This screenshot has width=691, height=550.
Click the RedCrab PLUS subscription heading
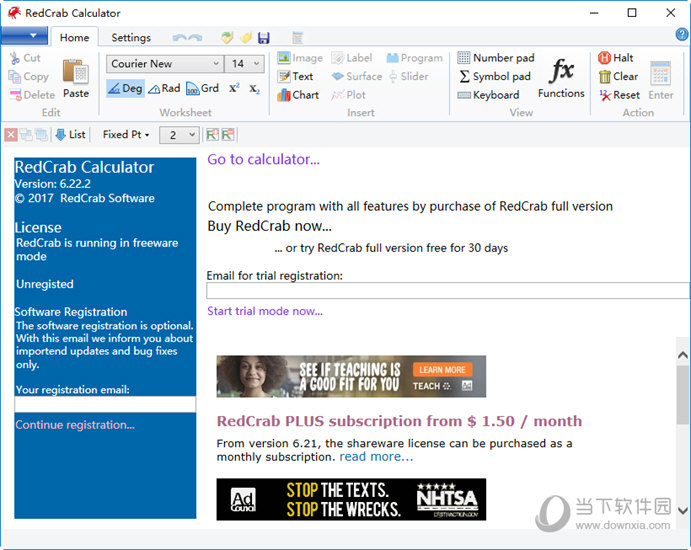coord(399,421)
